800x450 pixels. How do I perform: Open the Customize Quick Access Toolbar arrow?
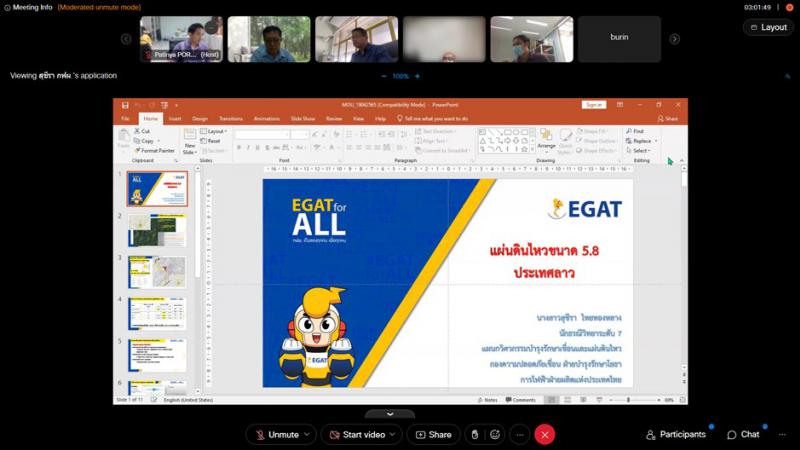click(x=177, y=105)
